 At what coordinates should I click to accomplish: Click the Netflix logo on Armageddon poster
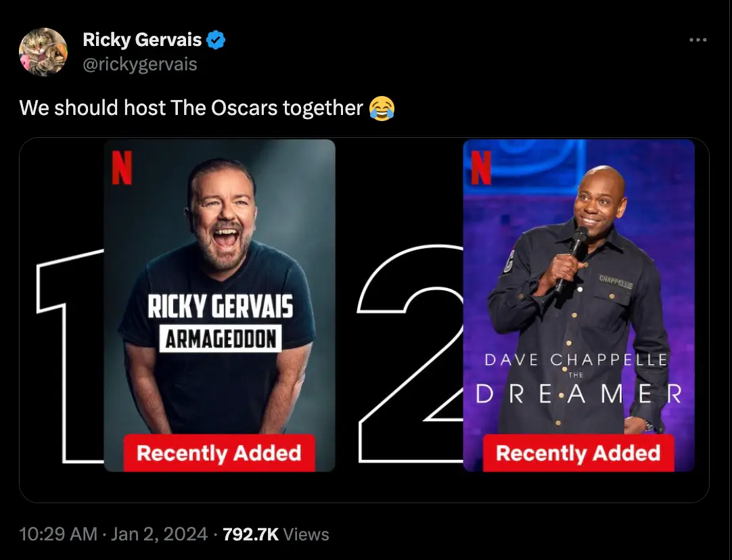(122, 167)
